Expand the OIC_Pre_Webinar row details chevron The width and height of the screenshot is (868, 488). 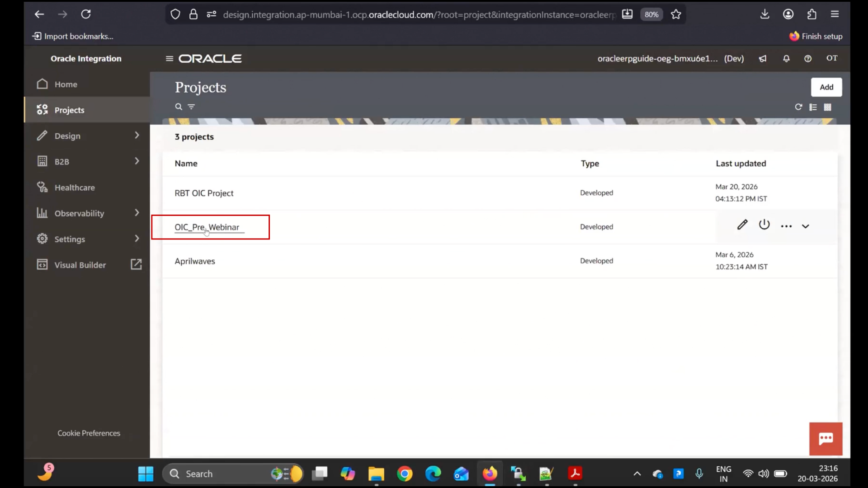click(x=805, y=226)
